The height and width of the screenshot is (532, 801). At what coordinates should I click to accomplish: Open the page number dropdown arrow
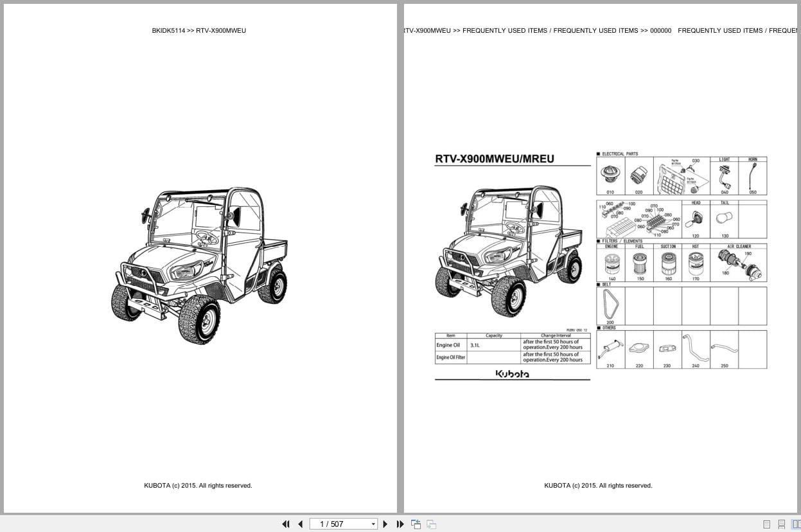pos(373,524)
